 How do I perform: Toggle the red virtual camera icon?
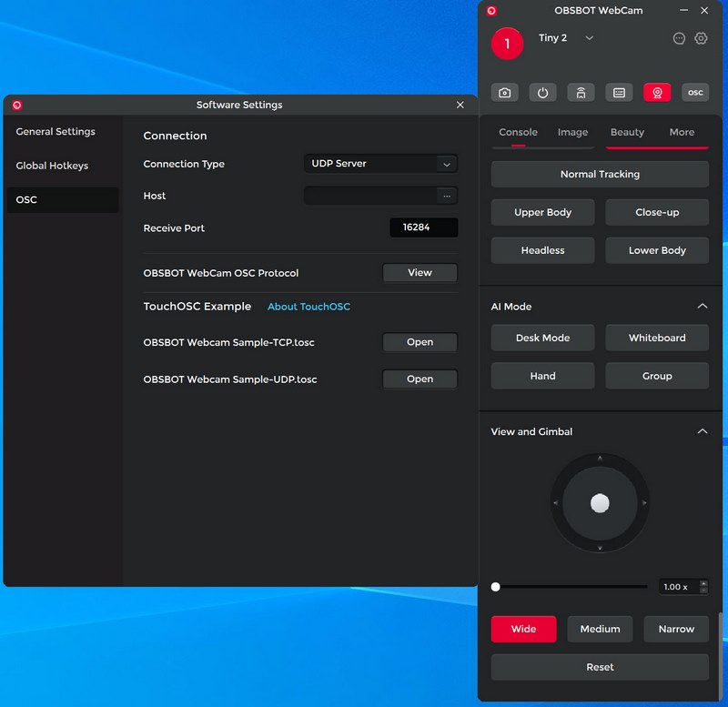click(657, 93)
